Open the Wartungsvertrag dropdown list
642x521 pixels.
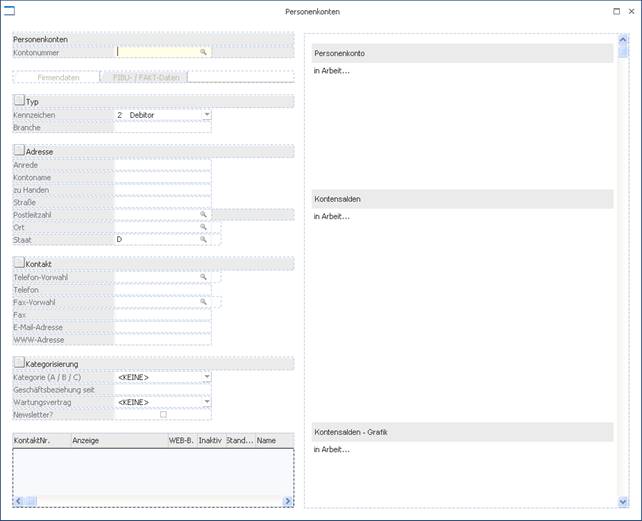coord(206,402)
